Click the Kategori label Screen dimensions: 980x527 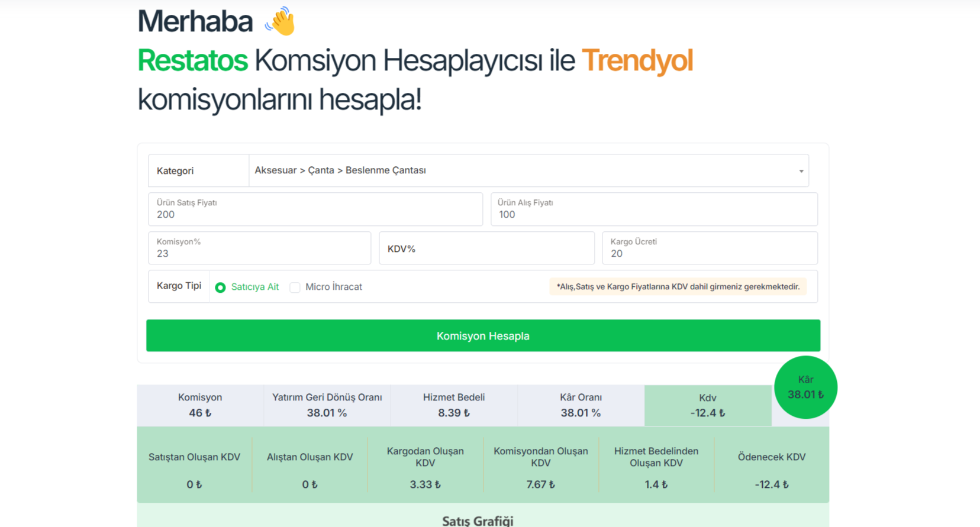175,171
